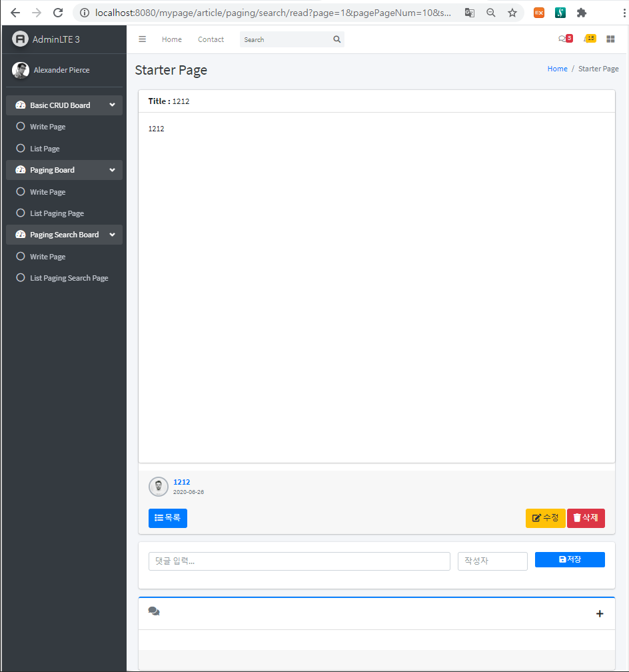Click the Home breadcrumb link
629x672 pixels.
pos(558,69)
